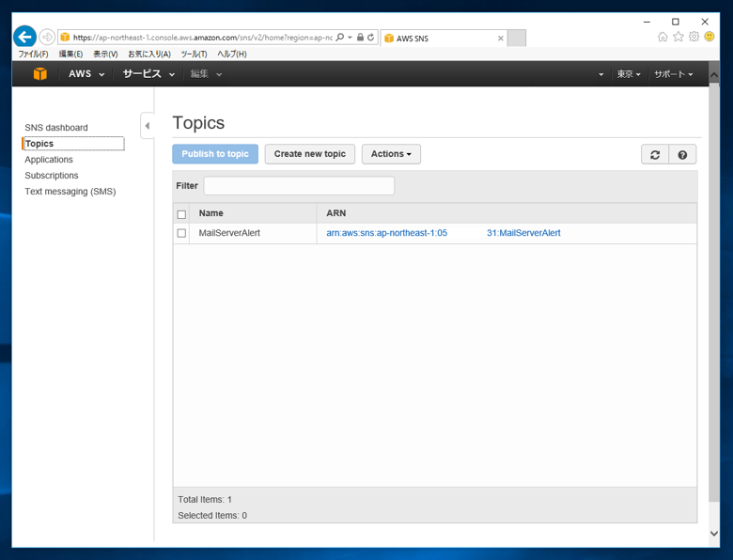Open Text messaging (SMS) page

[70, 191]
